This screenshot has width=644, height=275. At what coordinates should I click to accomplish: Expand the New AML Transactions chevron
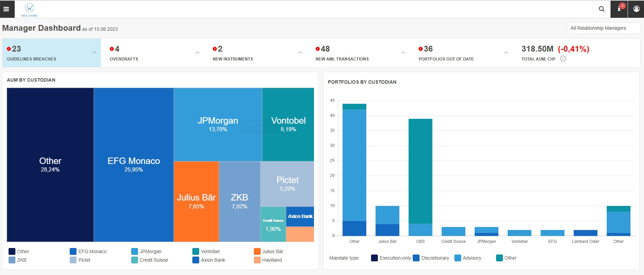pos(403,53)
